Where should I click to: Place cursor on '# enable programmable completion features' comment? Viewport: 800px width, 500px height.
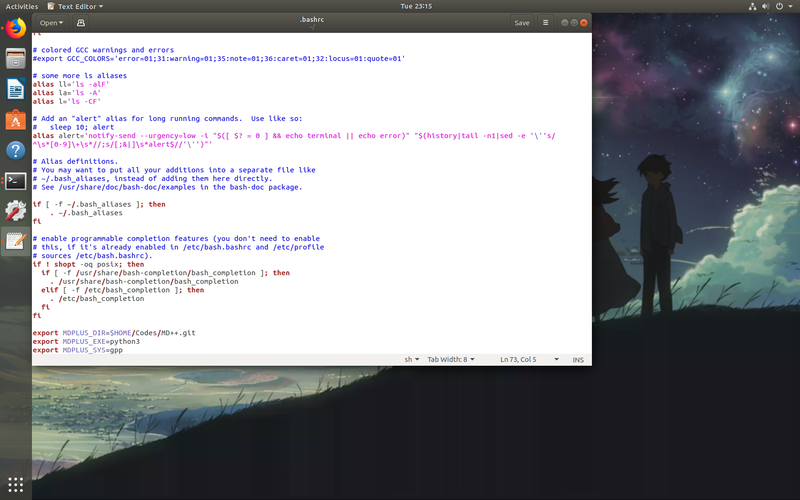pyautogui.click(x=176, y=238)
